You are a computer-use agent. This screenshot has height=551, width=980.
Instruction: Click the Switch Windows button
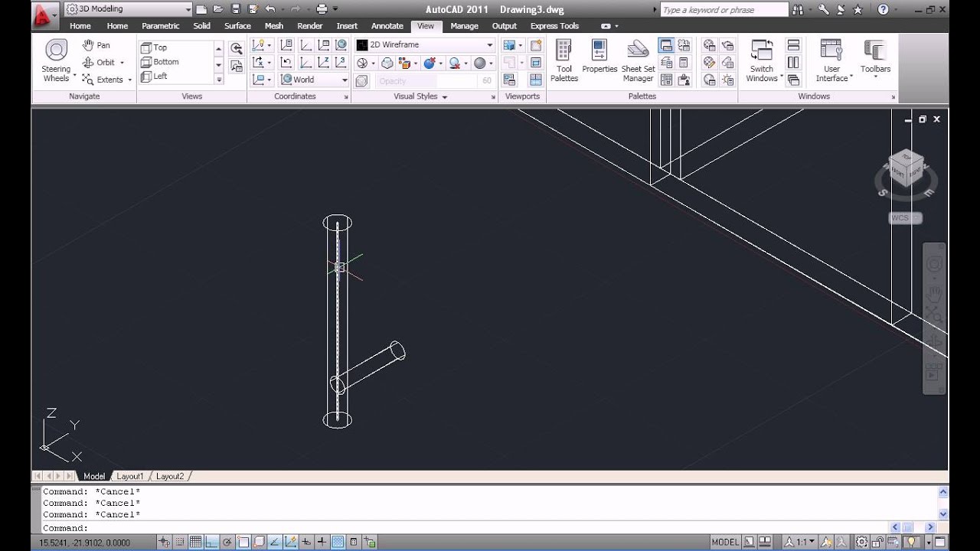762,61
